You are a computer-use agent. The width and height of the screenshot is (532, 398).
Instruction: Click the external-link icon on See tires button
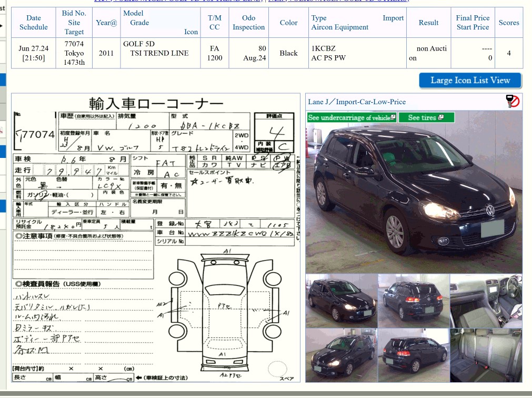point(442,116)
